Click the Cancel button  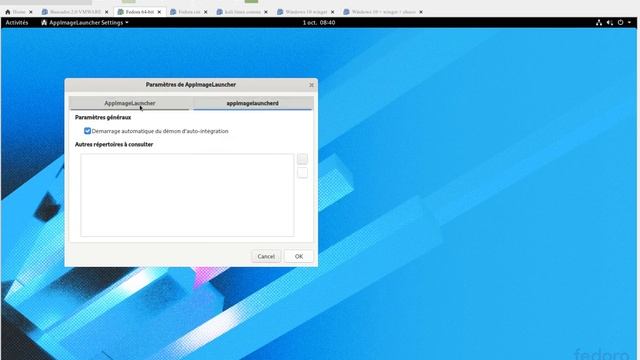tap(266, 256)
